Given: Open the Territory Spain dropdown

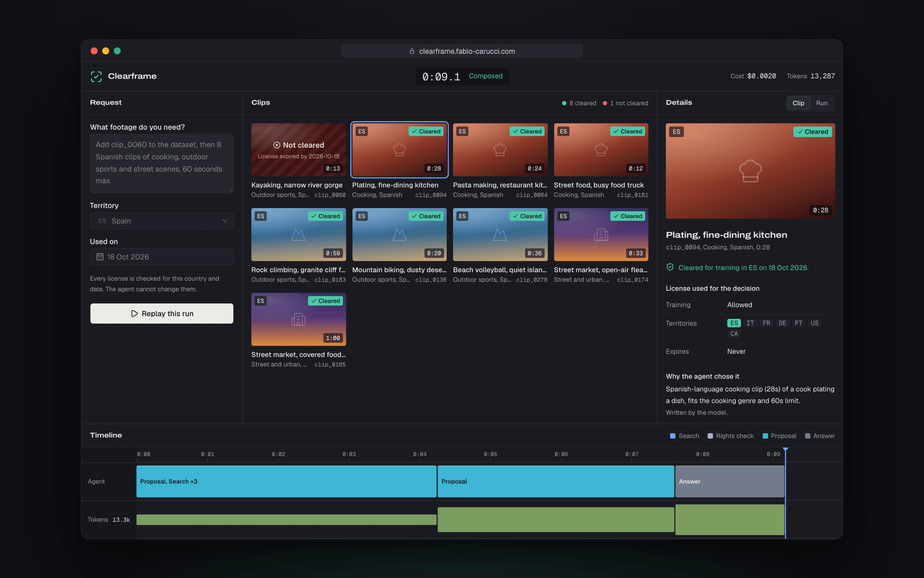Looking at the screenshot, I should [x=162, y=221].
